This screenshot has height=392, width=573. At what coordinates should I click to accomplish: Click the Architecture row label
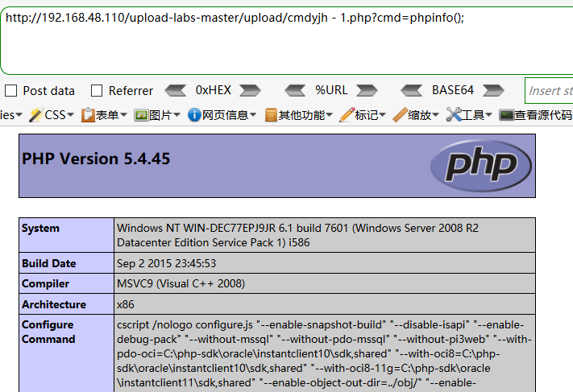click(x=54, y=304)
